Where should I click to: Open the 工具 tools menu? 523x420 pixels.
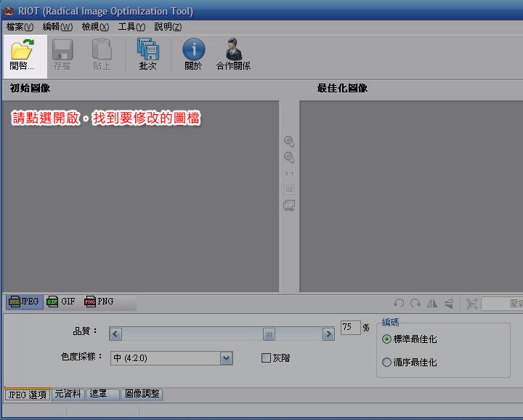pyautogui.click(x=131, y=27)
